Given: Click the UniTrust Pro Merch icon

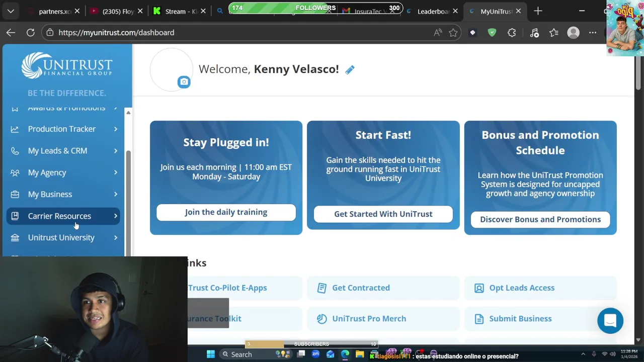Looking at the screenshot, I should tap(322, 318).
